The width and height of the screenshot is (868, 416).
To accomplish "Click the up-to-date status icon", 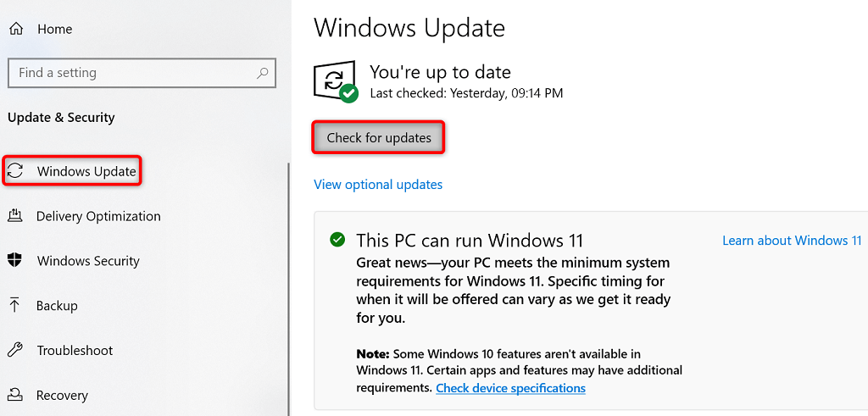I will [x=336, y=82].
